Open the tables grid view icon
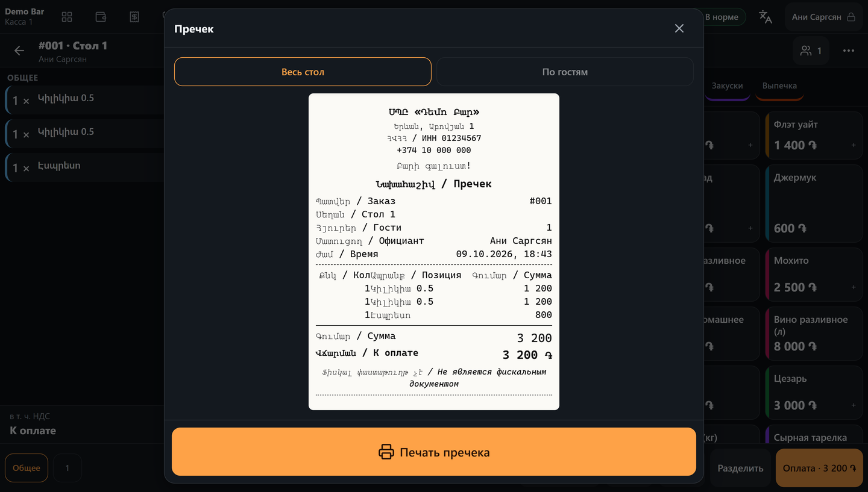The height and width of the screenshot is (492, 868). point(67,17)
